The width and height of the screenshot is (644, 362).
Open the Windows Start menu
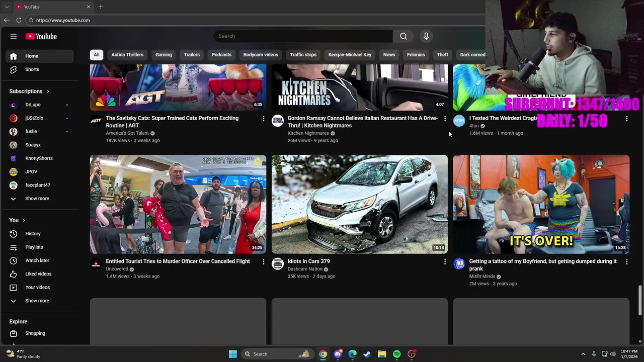(233, 354)
